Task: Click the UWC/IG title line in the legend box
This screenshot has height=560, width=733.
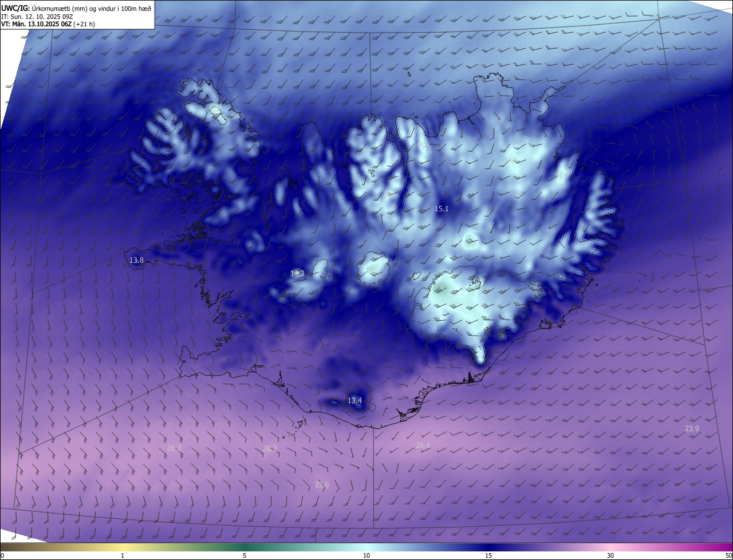Action: pos(76,8)
